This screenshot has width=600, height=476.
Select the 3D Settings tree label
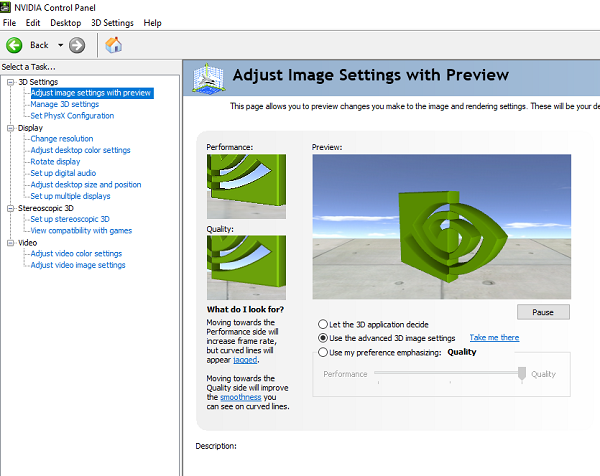38,82
